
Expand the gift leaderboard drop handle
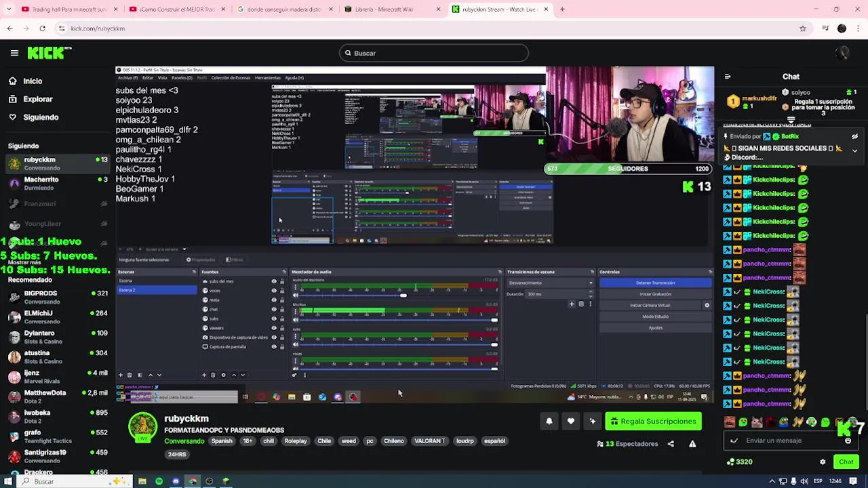[x=791, y=120]
